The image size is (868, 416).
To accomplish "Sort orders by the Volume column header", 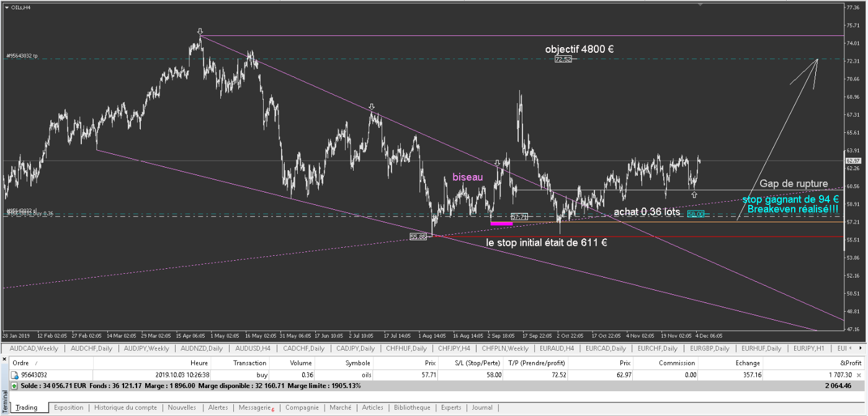I will (x=293, y=363).
